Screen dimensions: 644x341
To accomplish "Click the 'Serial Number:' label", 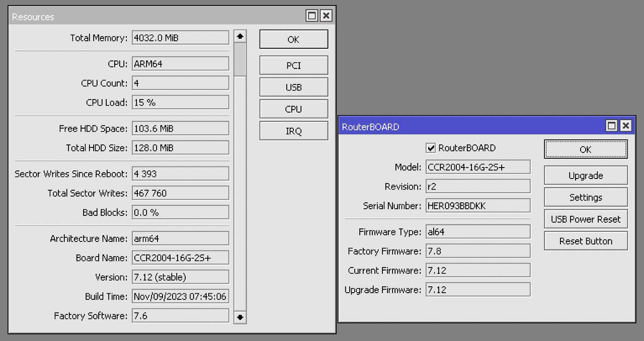I will [x=392, y=206].
